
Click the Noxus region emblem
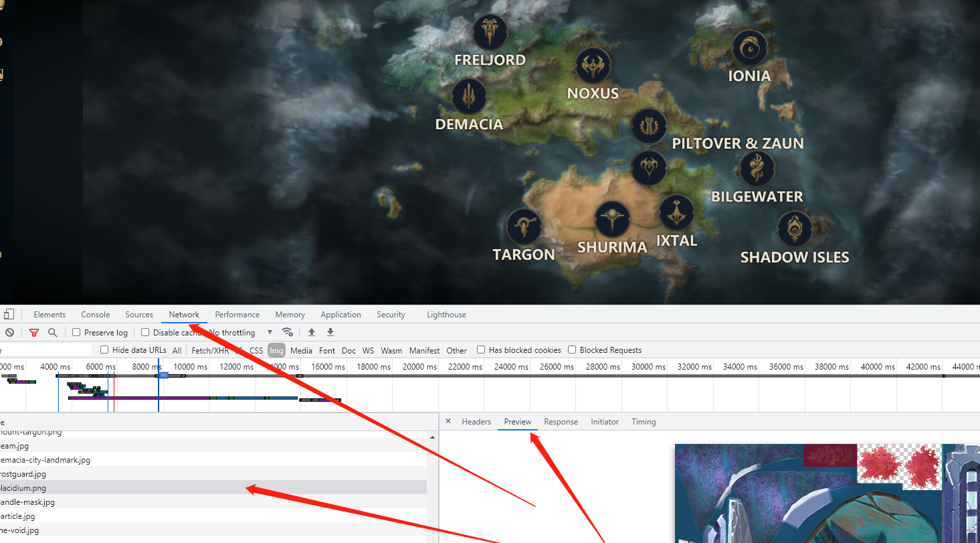[x=593, y=66]
